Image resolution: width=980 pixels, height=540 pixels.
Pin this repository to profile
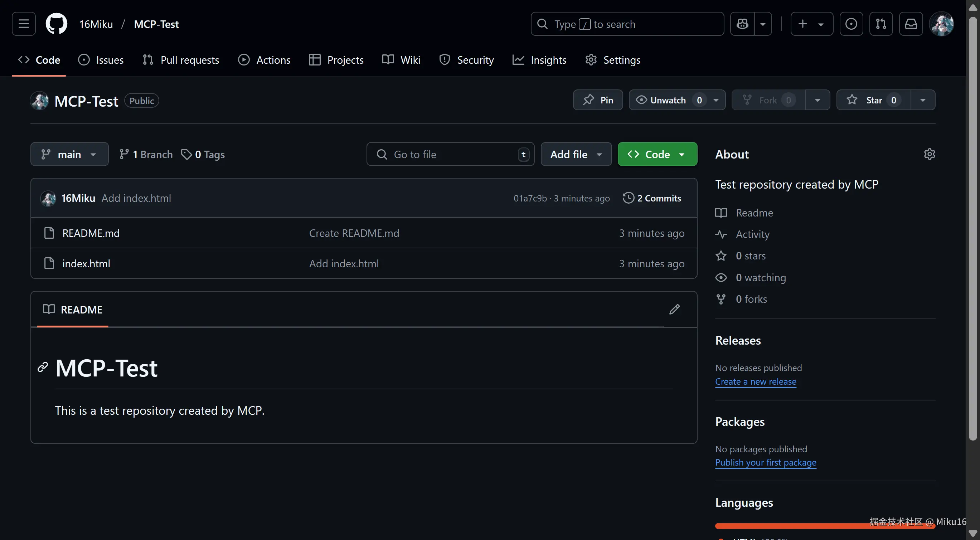(x=598, y=100)
